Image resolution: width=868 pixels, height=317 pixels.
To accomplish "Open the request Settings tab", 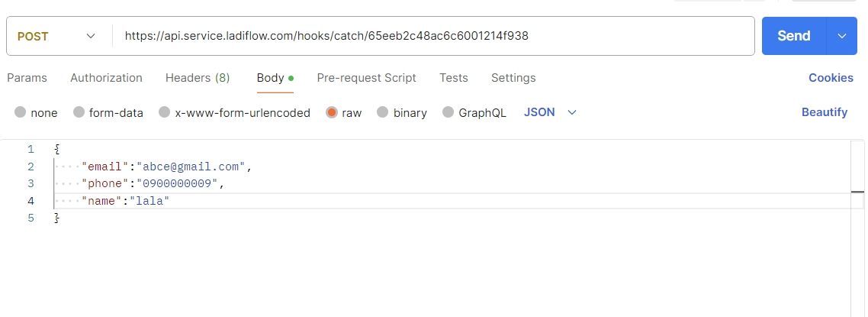I will pyautogui.click(x=513, y=78).
